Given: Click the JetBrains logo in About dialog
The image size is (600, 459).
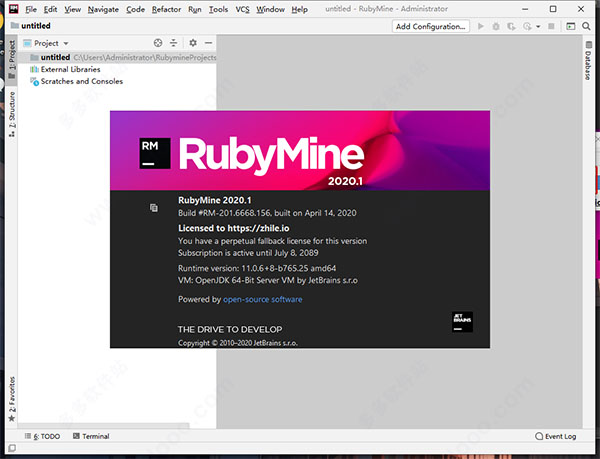Looking at the screenshot, I should click(x=462, y=322).
